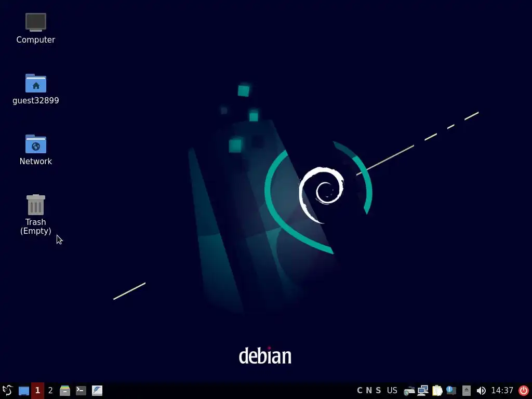532x399 pixels.
Task: Select the guest32899 home folder icon
Action: [x=36, y=89]
